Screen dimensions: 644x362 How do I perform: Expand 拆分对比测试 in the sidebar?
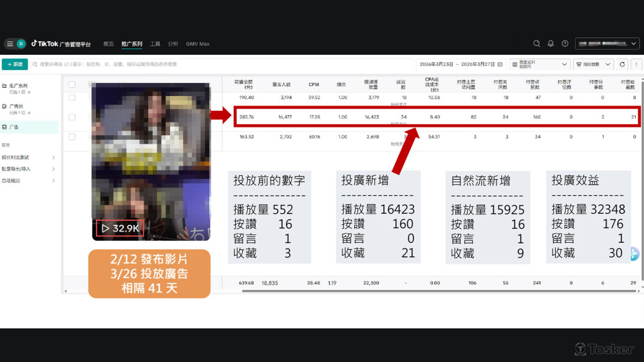tap(28, 157)
